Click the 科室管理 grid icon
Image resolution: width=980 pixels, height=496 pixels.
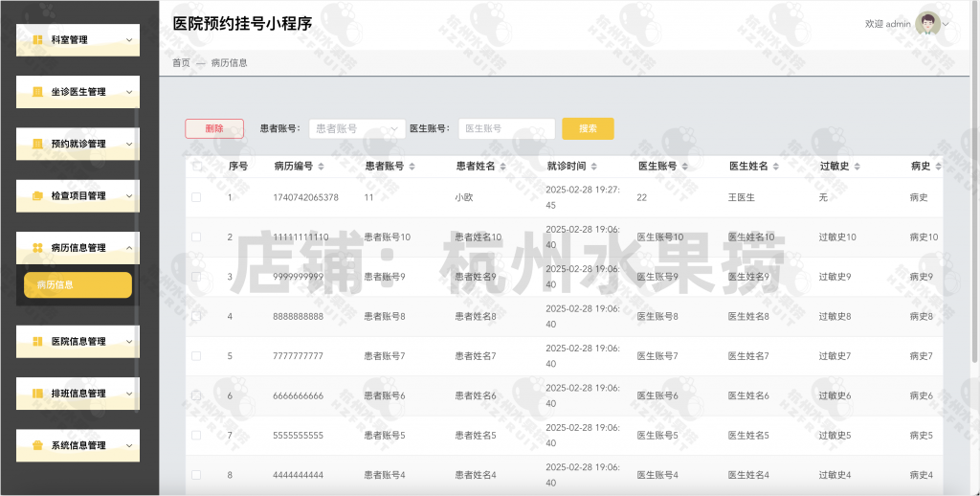tap(37, 39)
